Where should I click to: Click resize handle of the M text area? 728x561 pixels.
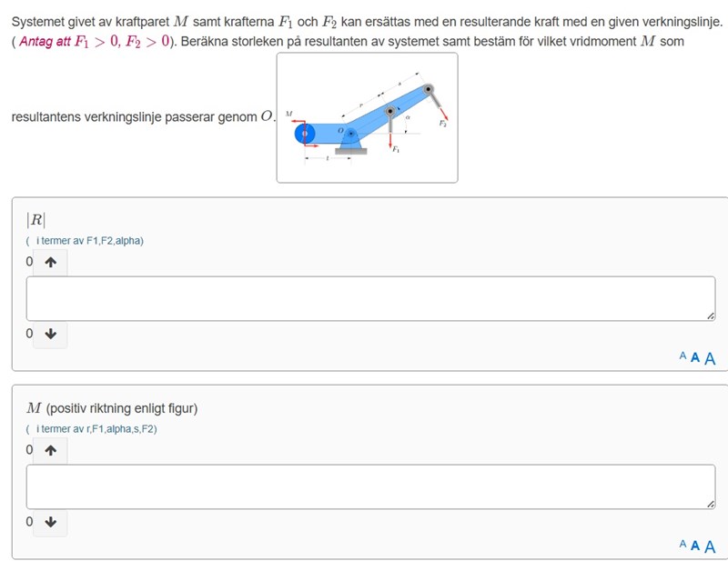coord(711,504)
